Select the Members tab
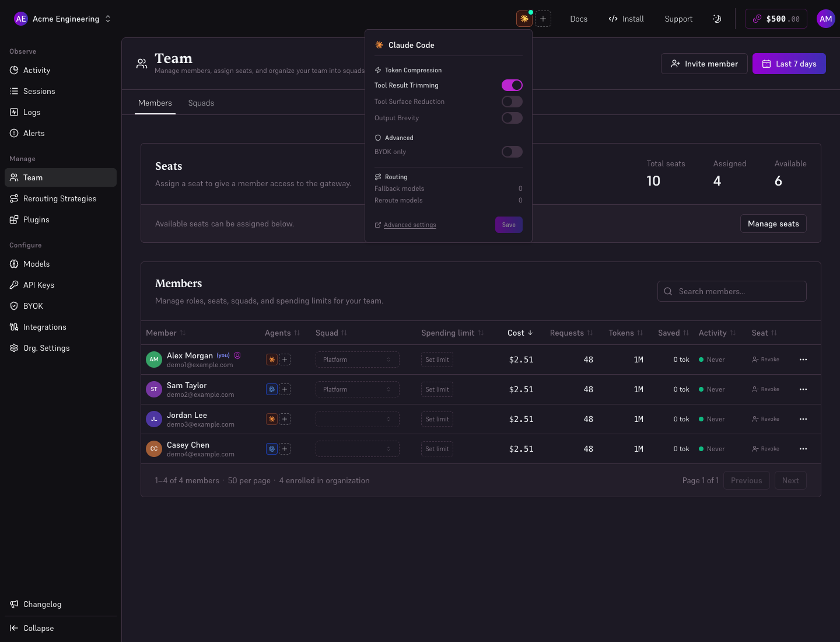Image resolution: width=840 pixels, height=642 pixels. [155, 103]
